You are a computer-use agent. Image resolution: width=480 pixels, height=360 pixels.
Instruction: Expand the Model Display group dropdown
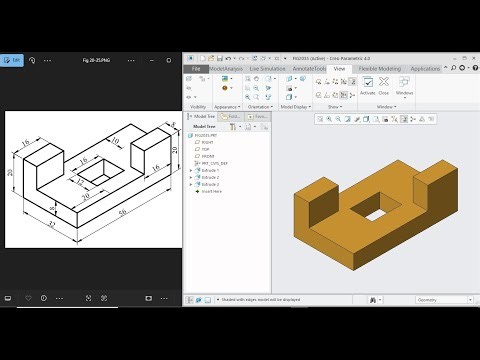(x=296, y=107)
